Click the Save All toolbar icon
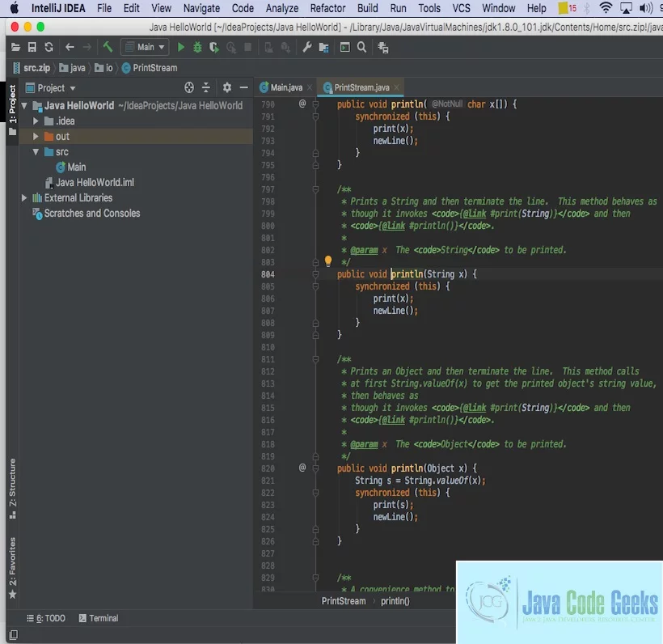Image resolution: width=663 pixels, height=644 pixels. coord(32,47)
